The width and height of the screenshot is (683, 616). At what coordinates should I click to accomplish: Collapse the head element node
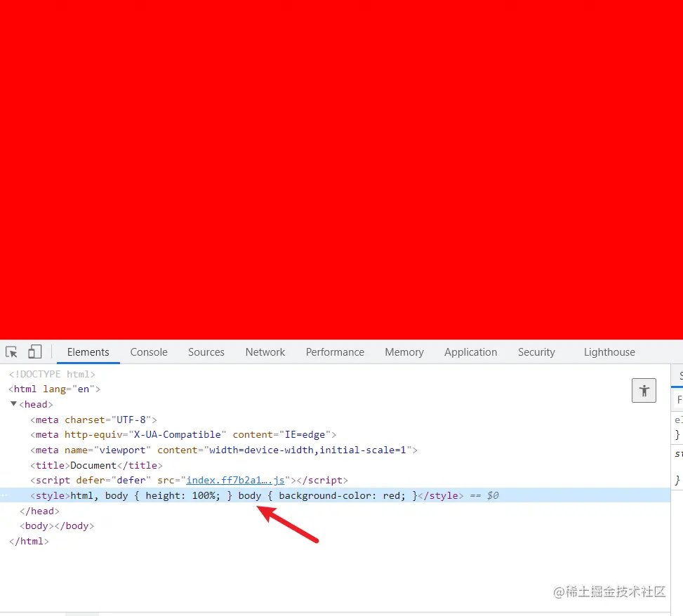[13, 404]
